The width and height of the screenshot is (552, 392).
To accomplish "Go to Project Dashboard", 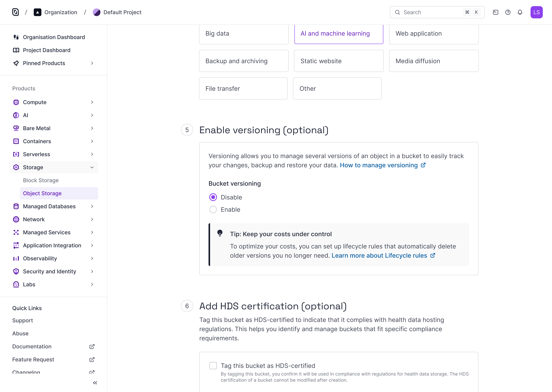I will (46, 50).
